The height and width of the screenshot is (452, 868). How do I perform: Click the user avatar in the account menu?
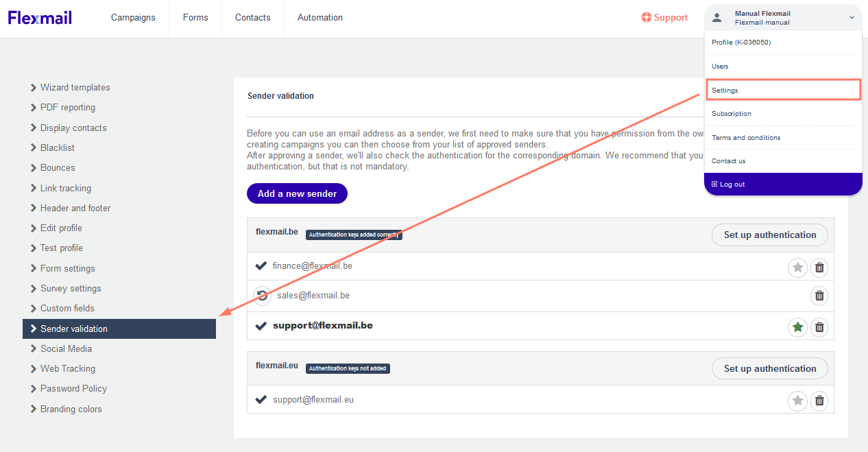(717, 17)
